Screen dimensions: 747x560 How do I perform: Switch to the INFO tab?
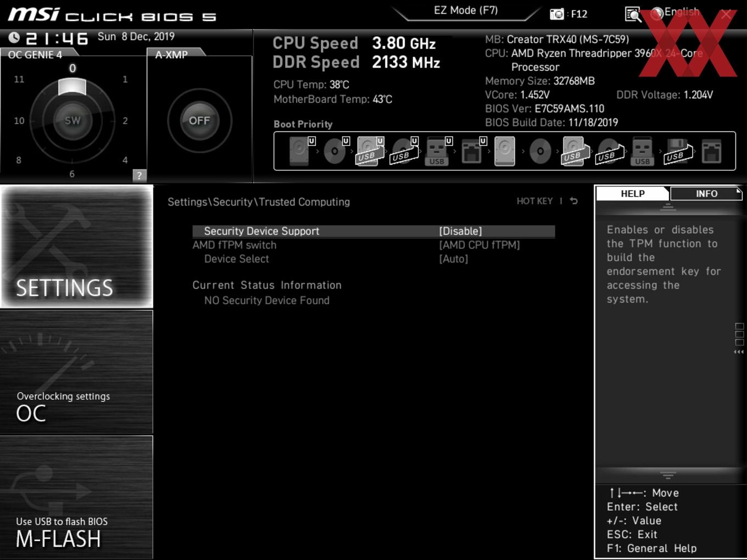click(706, 193)
